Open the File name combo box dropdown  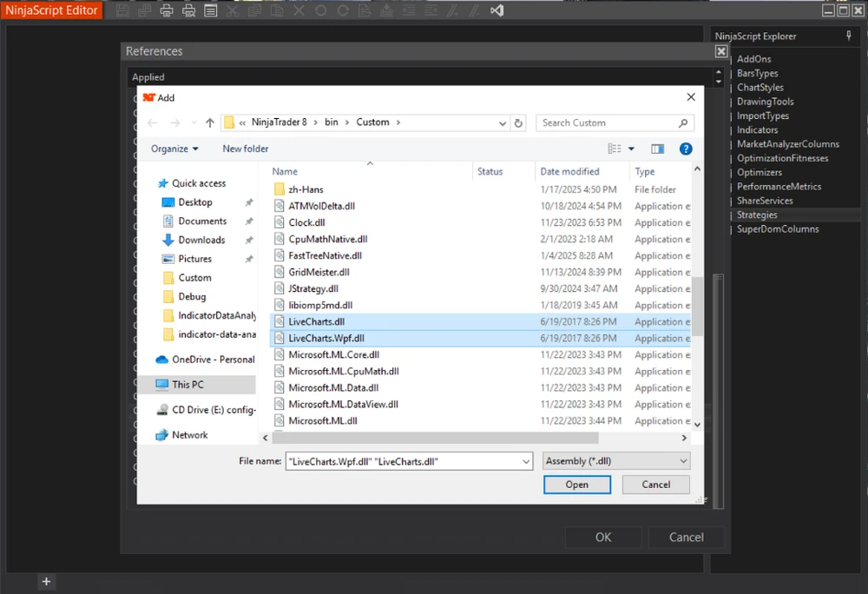[x=526, y=462]
